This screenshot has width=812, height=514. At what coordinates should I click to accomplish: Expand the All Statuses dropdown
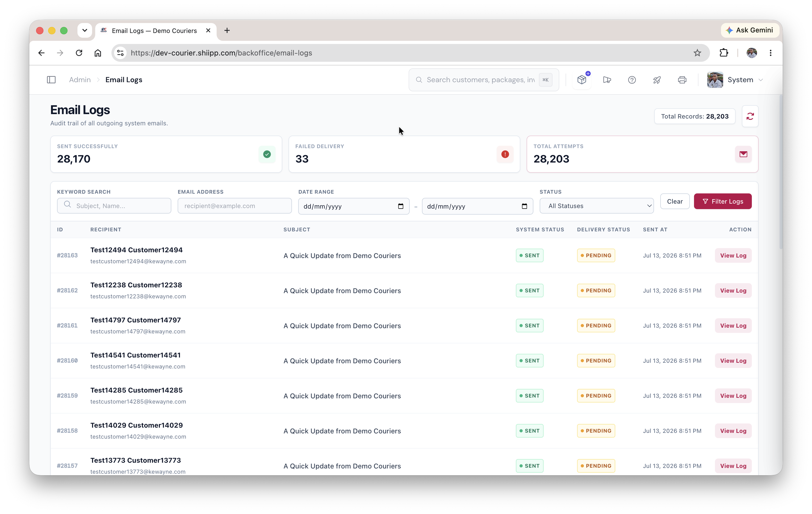596,206
